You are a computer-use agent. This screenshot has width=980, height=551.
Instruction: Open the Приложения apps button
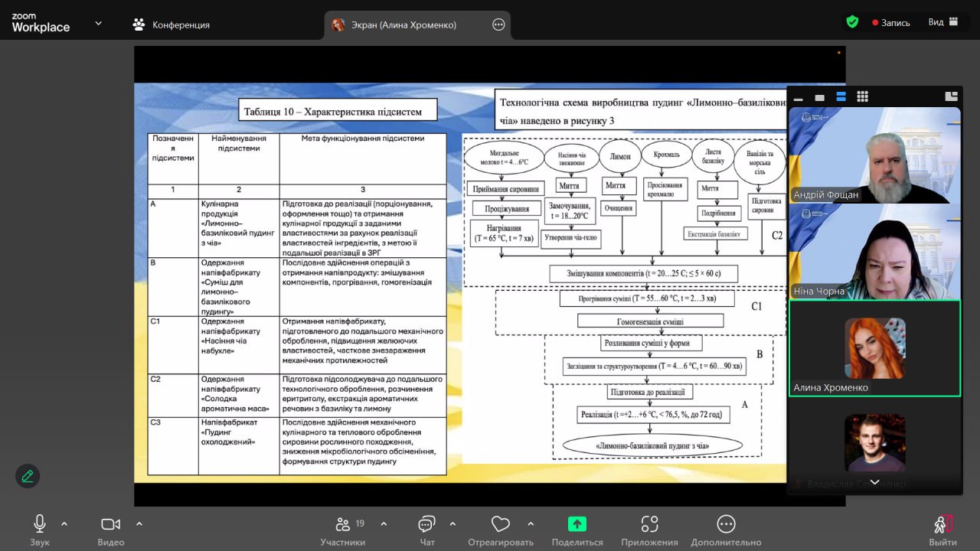(649, 530)
